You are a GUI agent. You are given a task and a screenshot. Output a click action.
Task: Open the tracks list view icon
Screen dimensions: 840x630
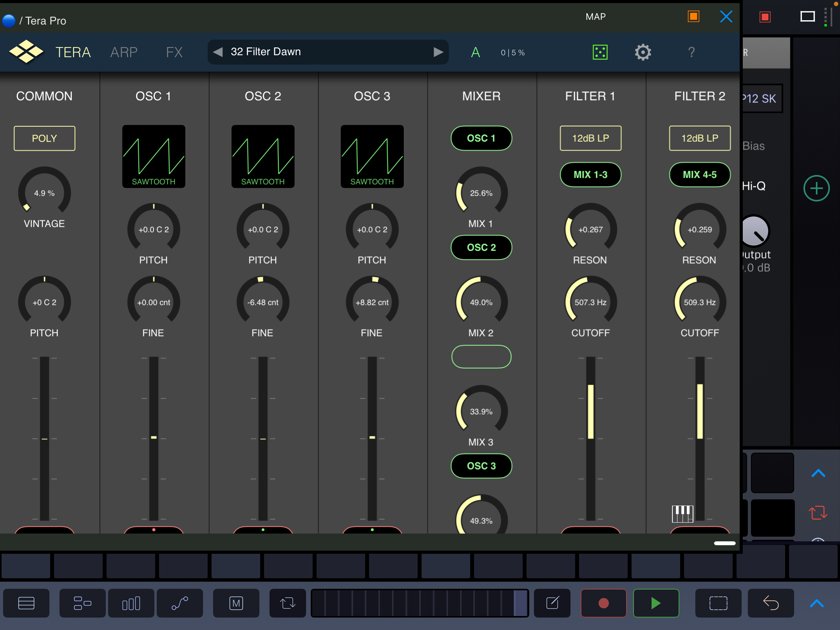(x=26, y=603)
